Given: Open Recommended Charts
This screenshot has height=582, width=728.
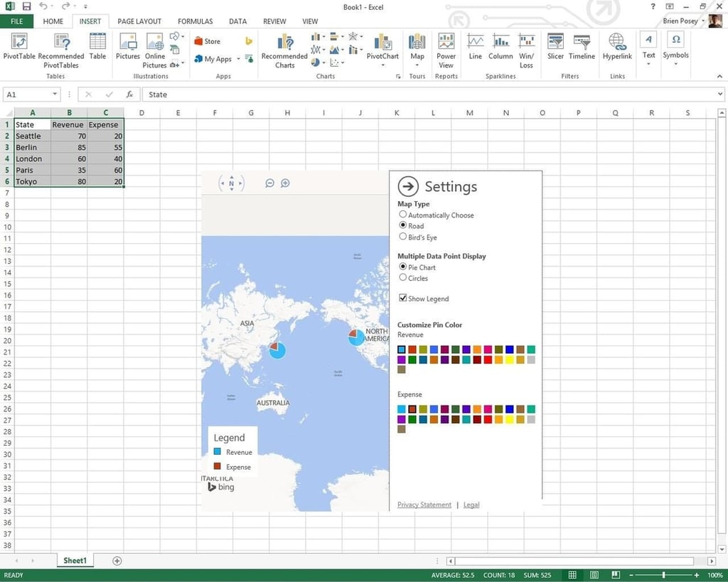Looking at the screenshot, I should pos(284,50).
